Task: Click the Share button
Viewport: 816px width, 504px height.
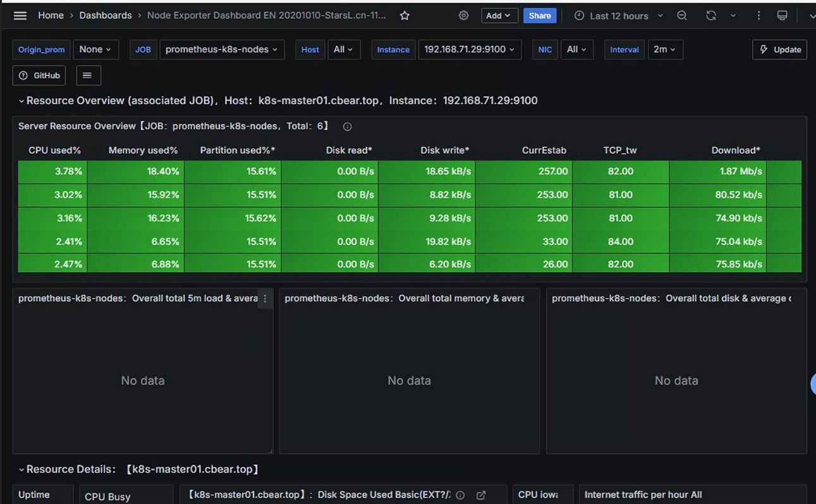Action: (540, 16)
